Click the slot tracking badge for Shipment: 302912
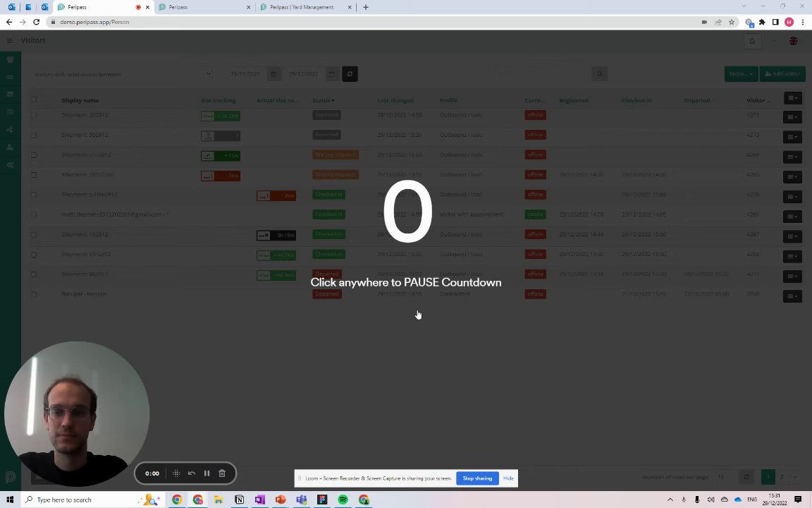The image size is (812, 508). point(221,116)
